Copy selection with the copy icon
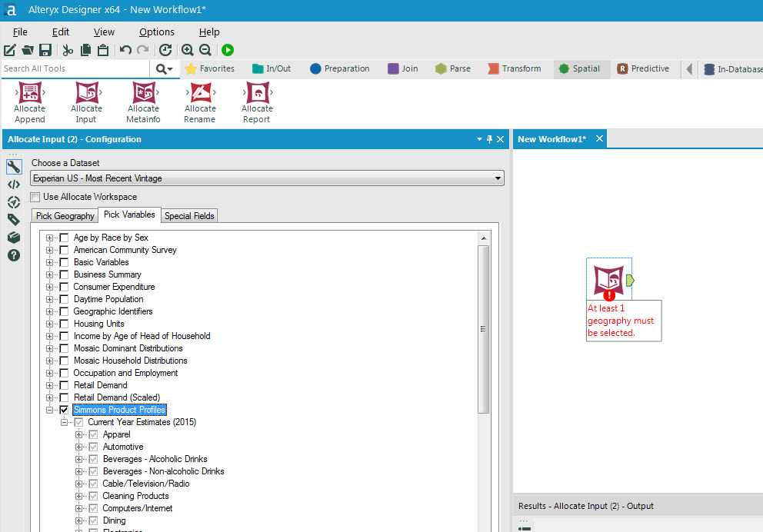This screenshot has height=532, width=763. click(85, 50)
